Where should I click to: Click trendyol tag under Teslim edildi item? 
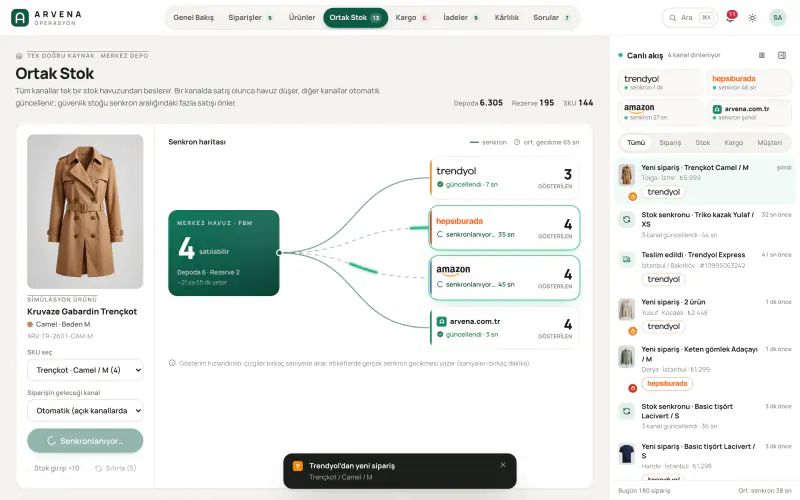[663, 280]
